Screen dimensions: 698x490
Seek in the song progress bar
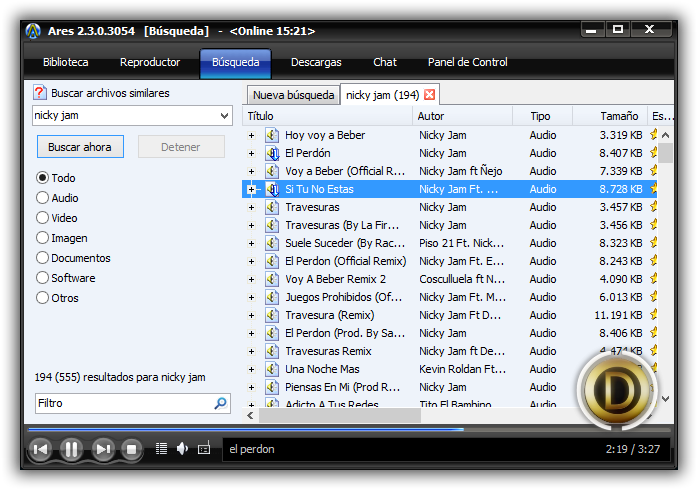click(349, 430)
